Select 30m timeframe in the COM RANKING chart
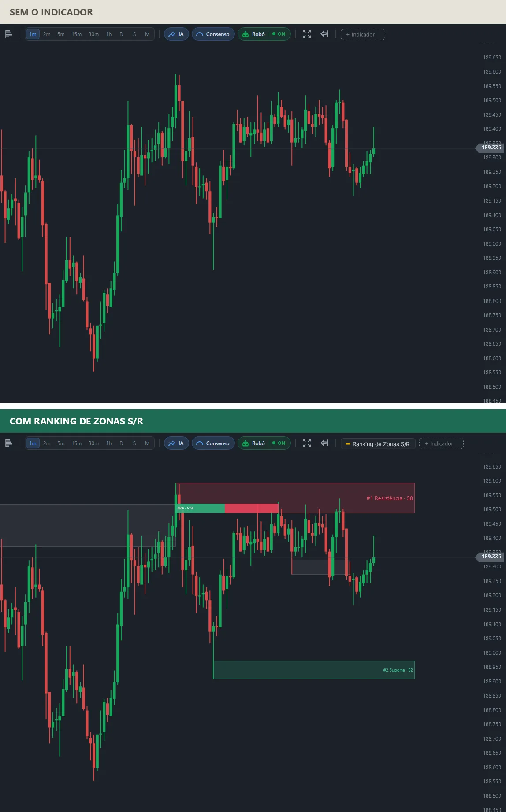Image resolution: width=506 pixels, height=812 pixels. (93, 443)
